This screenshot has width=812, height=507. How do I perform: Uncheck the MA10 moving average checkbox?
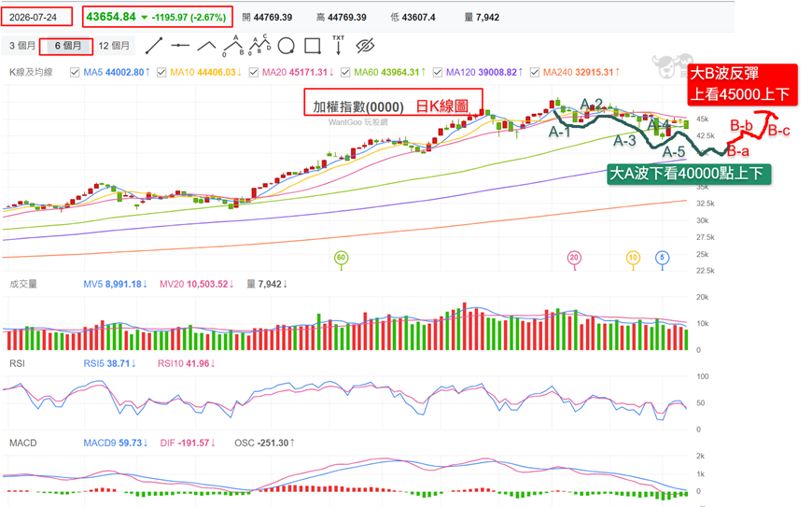[161, 73]
